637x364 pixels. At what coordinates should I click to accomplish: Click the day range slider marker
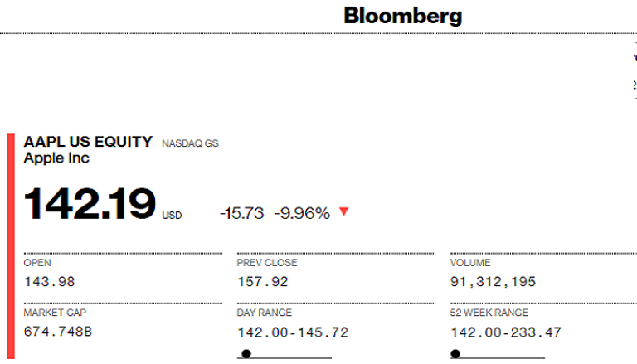coord(246,354)
